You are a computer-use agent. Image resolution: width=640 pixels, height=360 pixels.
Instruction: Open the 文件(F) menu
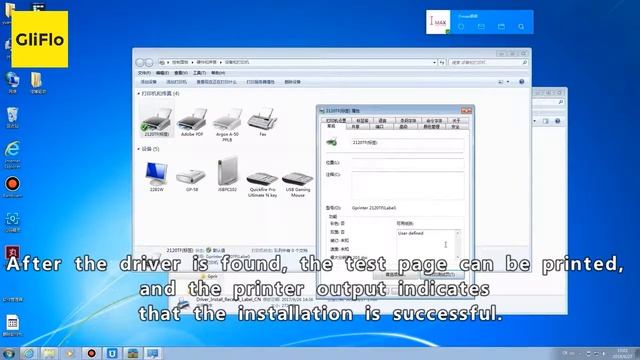point(144,73)
